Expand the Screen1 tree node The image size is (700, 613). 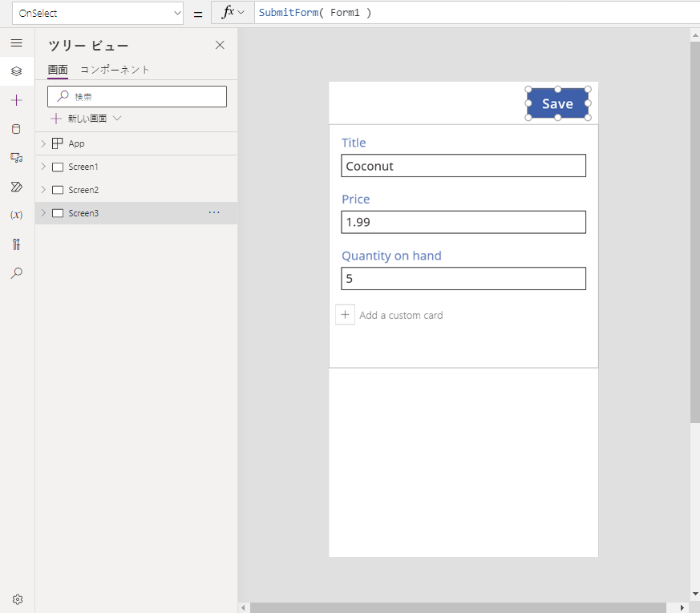click(x=43, y=167)
